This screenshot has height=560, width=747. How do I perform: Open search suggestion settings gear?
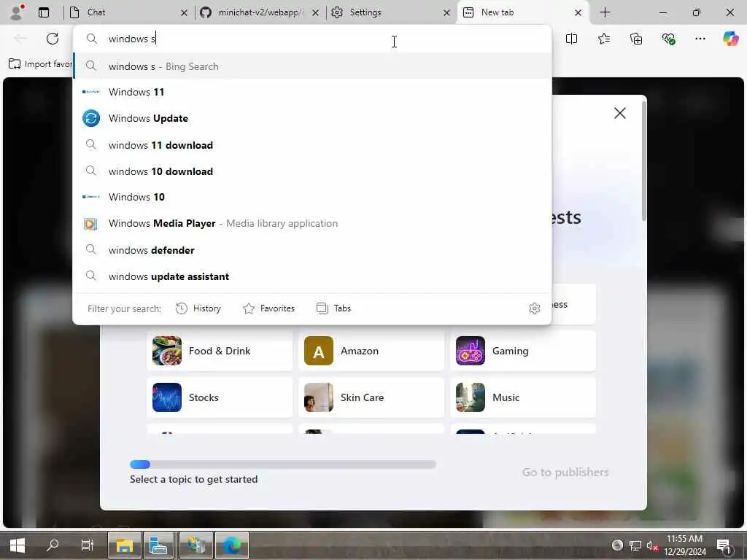[535, 308]
